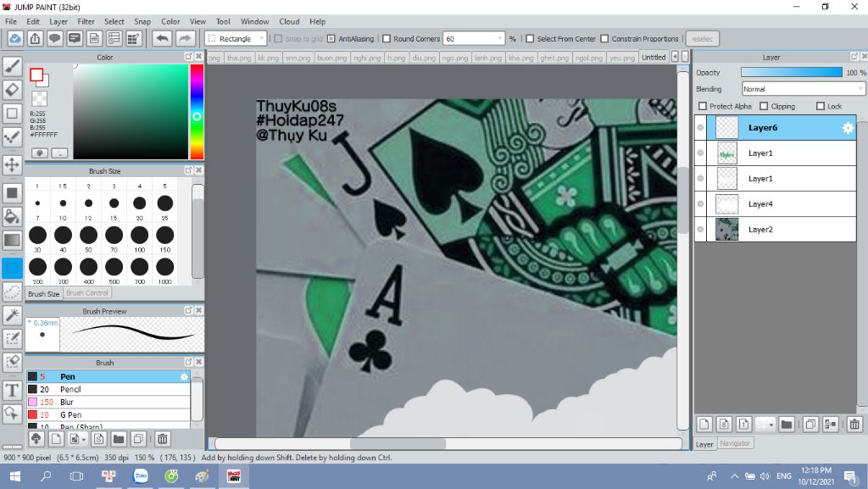Enable Select From Center checkbox
868x489 pixels.
[x=530, y=39]
